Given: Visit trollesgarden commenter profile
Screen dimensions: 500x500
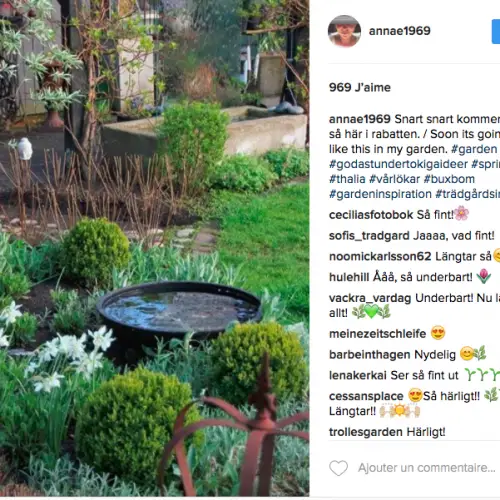Looking at the screenshot, I should 366,432.
